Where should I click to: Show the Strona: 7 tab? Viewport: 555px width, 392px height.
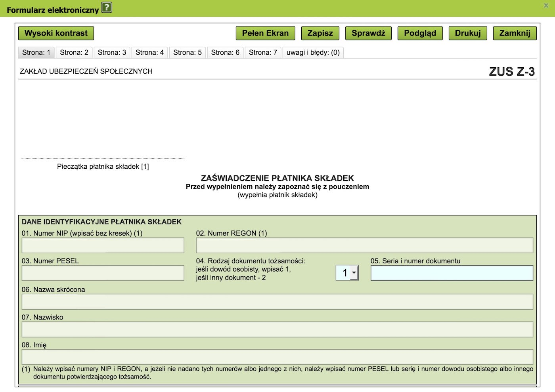tap(263, 52)
